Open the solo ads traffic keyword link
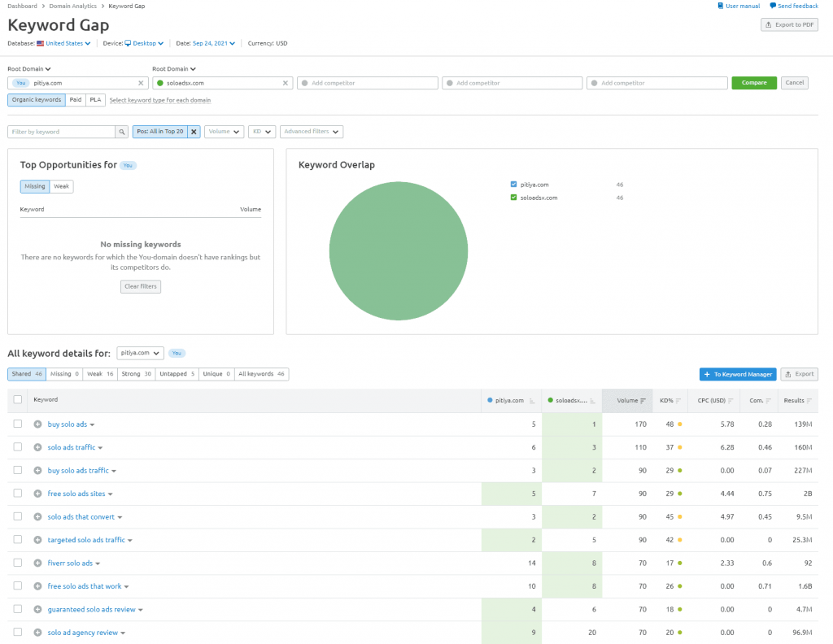Viewport: 833px width, 644px height. coord(72,447)
